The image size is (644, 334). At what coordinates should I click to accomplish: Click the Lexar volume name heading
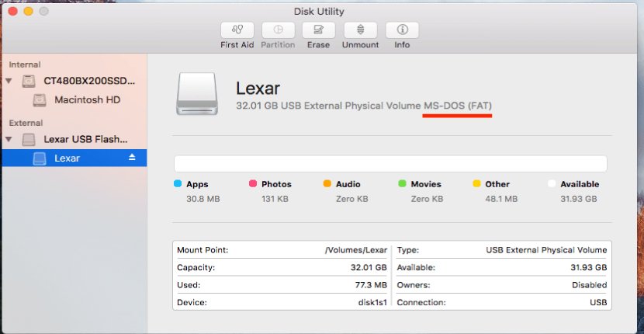(258, 89)
